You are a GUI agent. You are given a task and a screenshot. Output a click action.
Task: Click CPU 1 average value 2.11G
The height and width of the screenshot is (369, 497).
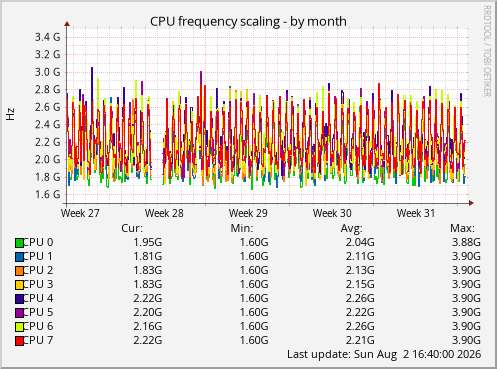coord(360,256)
